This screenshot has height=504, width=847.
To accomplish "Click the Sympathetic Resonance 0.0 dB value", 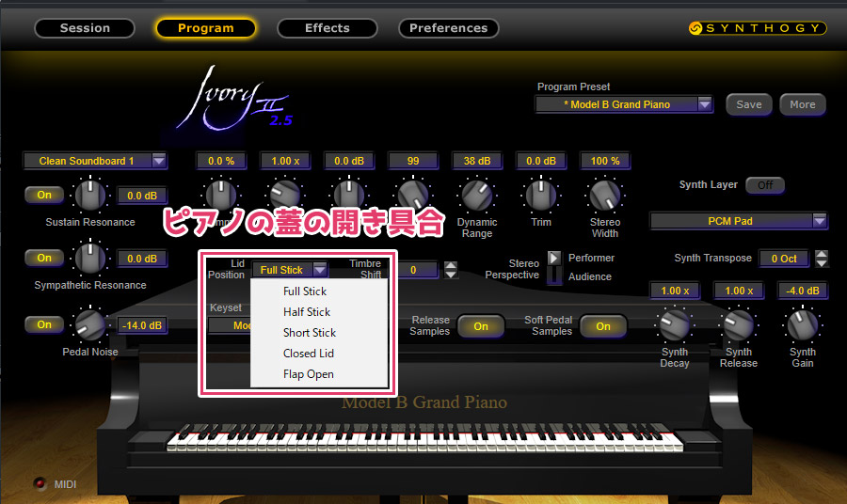I will (142, 259).
